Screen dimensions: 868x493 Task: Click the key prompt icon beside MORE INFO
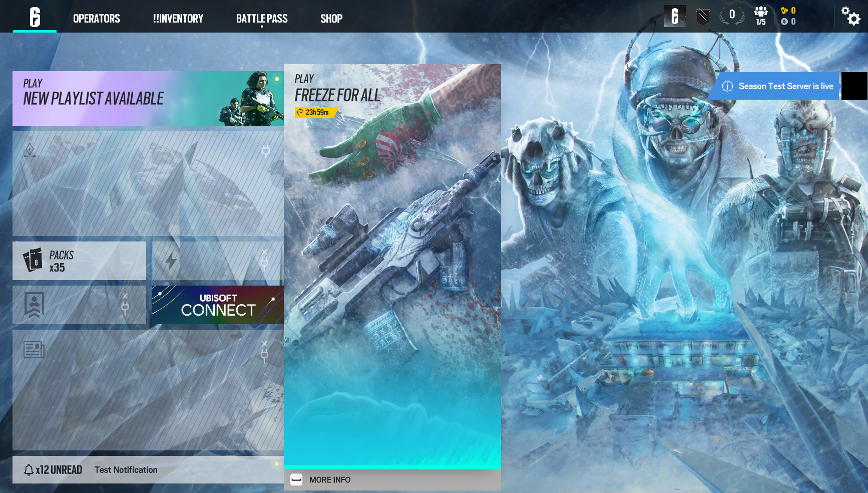pos(296,480)
